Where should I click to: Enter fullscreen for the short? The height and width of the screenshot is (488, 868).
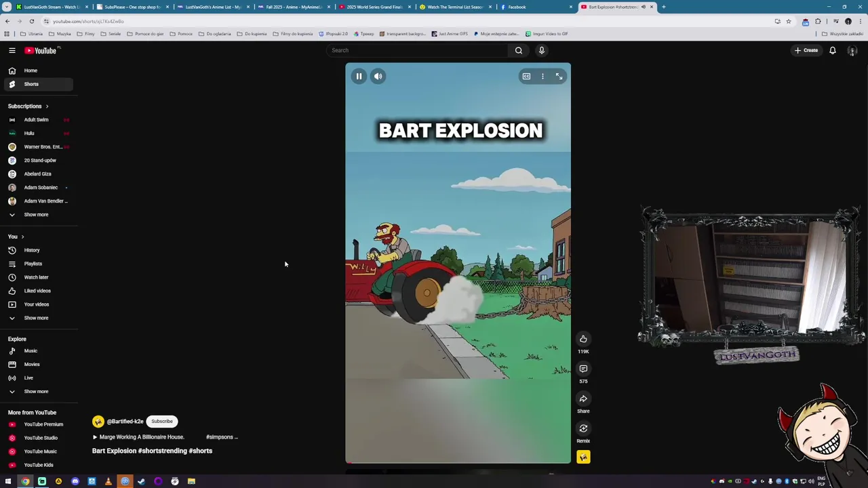(x=559, y=77)
